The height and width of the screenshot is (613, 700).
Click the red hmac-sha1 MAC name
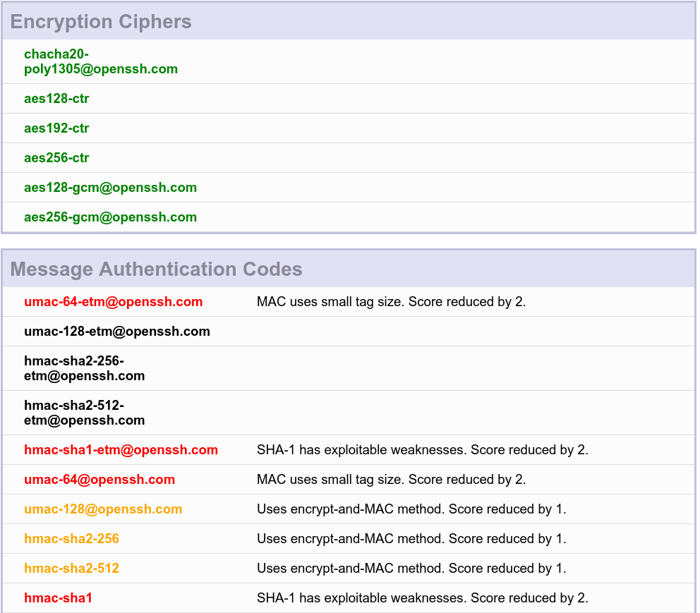coord(58,598)
